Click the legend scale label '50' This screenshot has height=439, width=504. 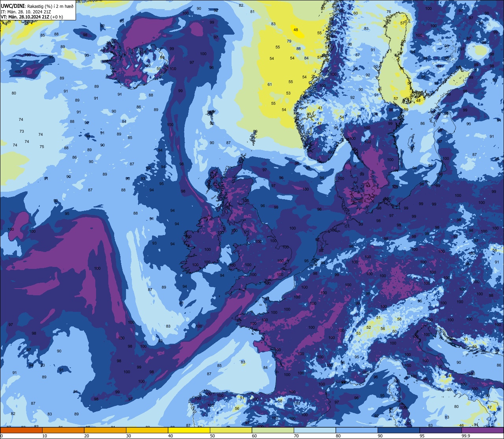[212, 436]
